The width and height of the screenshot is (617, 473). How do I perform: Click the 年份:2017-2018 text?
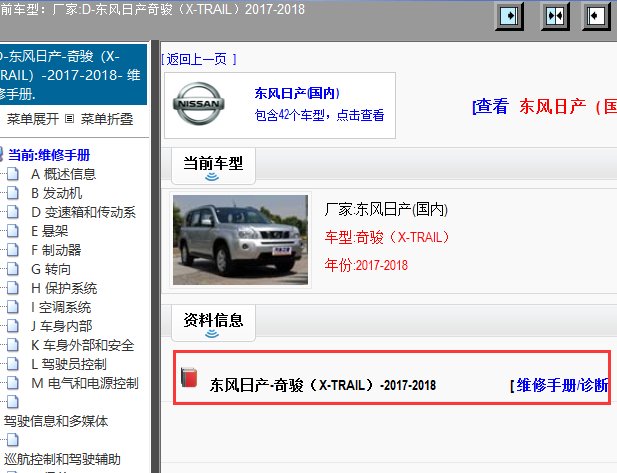(x=366, y=265)
